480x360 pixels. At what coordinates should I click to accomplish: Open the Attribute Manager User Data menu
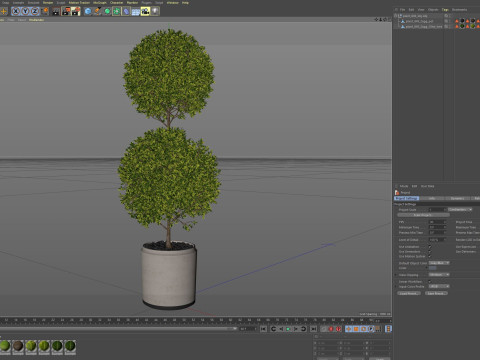pyautogui.click(x=427, y=186)
